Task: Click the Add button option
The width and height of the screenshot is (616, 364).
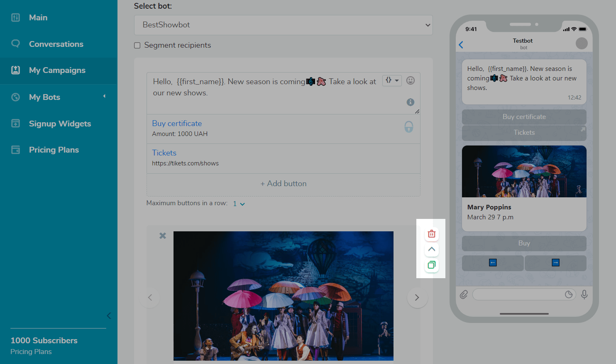Action: click(x=283, y=184)
